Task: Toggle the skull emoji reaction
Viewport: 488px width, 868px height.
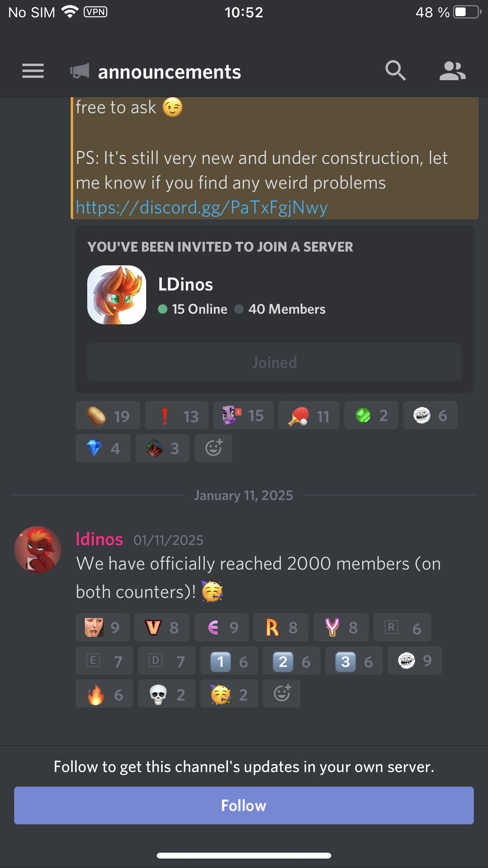Action: coord(167,693)
